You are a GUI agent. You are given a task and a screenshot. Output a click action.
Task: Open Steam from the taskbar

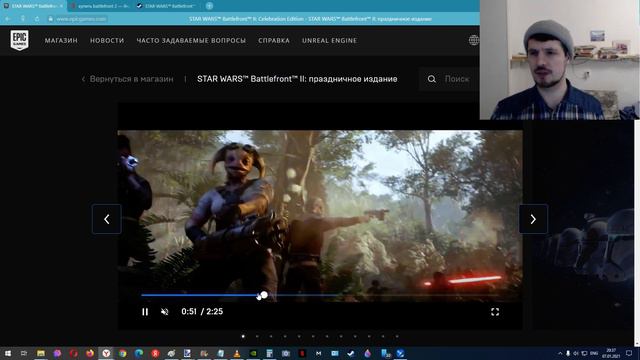tap(351, 353)
